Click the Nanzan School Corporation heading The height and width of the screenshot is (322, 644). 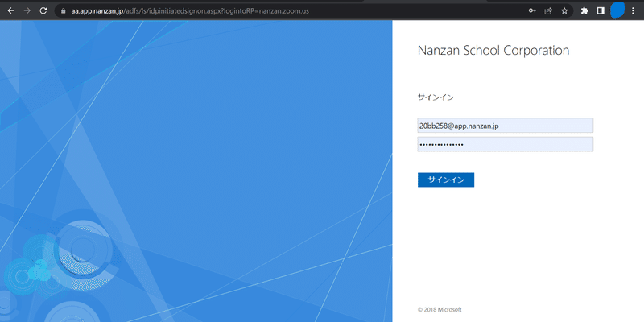click(493, 51)
